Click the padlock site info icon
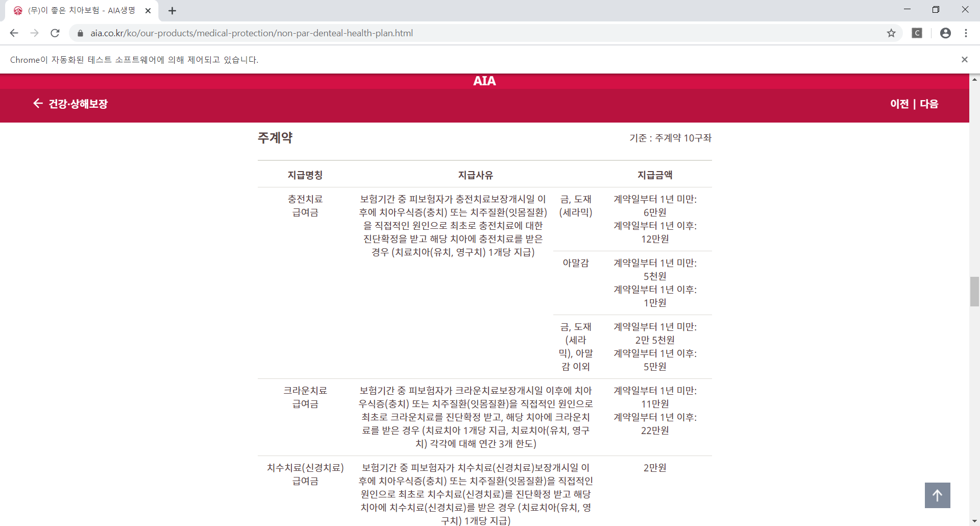 click(80, 33)
